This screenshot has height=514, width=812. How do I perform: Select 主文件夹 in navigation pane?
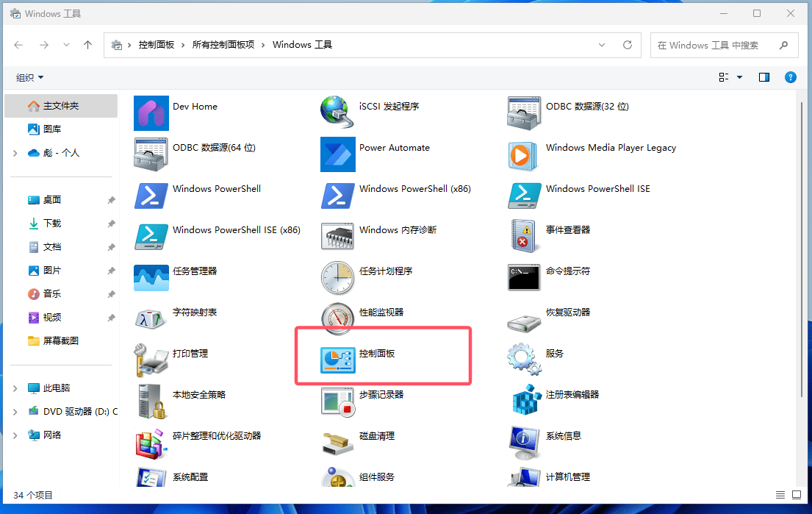click(x=61, y=106)
